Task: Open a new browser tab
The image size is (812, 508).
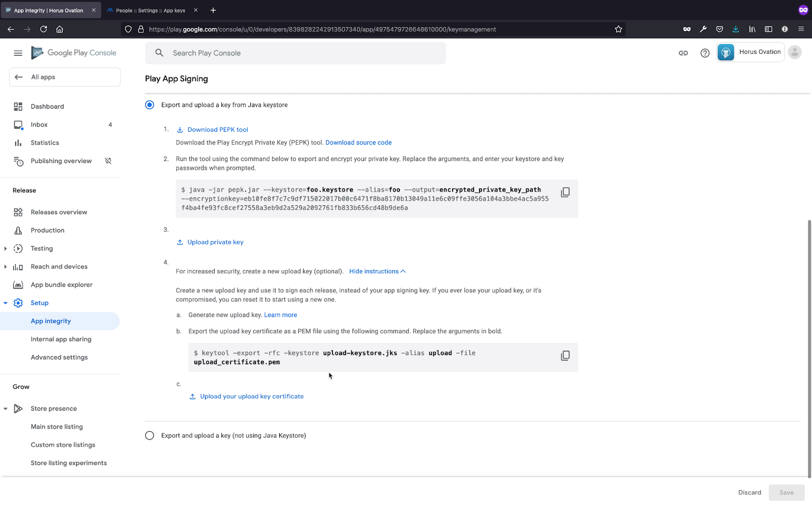Action: [x=213, y=10]
